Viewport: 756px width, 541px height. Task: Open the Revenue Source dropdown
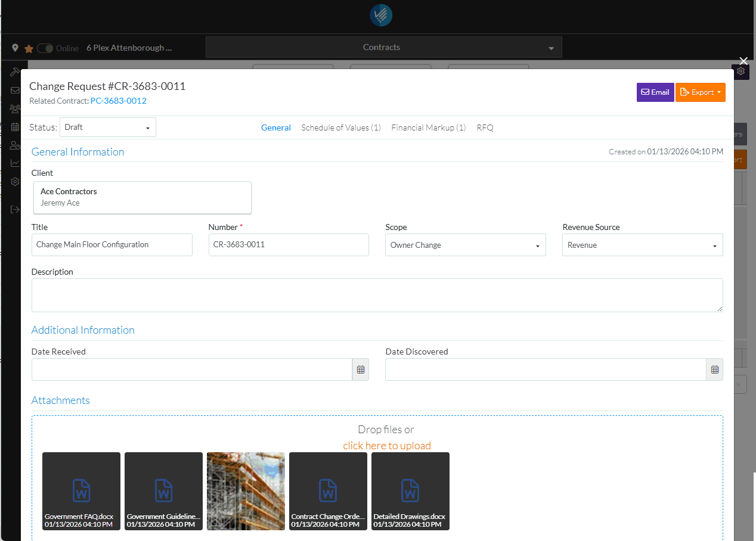click(x=642, y=245)
